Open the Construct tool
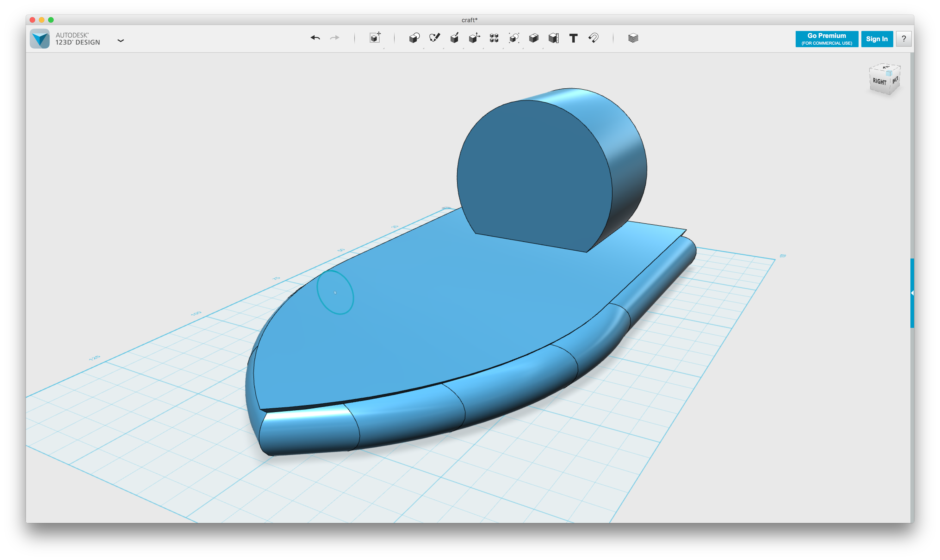The image size is (940, 560). coord(455,38)
